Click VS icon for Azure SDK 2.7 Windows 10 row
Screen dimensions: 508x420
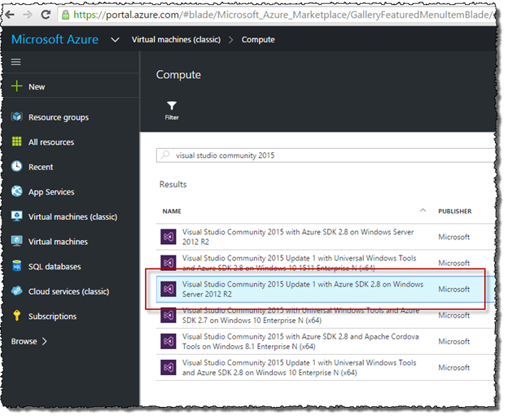point(169,315)
